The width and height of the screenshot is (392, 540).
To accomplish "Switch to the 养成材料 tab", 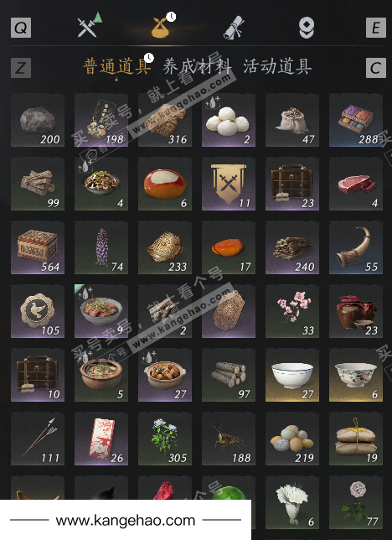I will (197, 66).
